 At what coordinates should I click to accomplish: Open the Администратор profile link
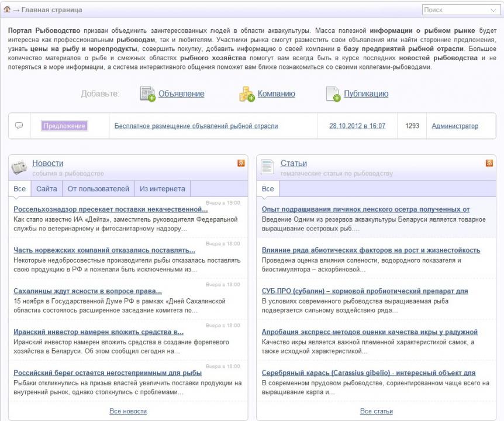[x=455, y=126]
